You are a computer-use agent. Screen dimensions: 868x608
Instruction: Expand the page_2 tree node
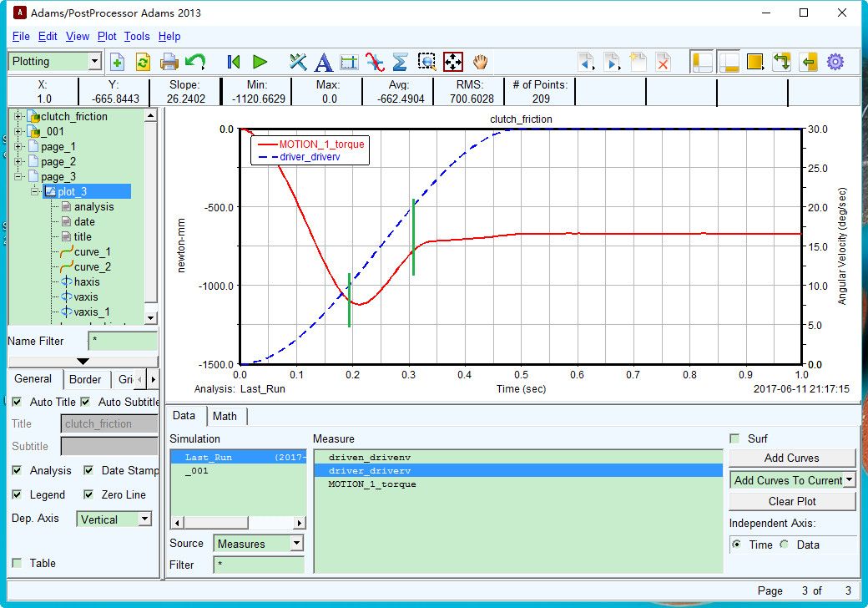pyautogui.click(x=18, y=161)
